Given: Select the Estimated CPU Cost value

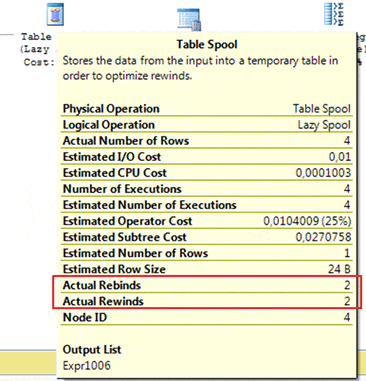Looking at the screenshot, I should point(323,173).
